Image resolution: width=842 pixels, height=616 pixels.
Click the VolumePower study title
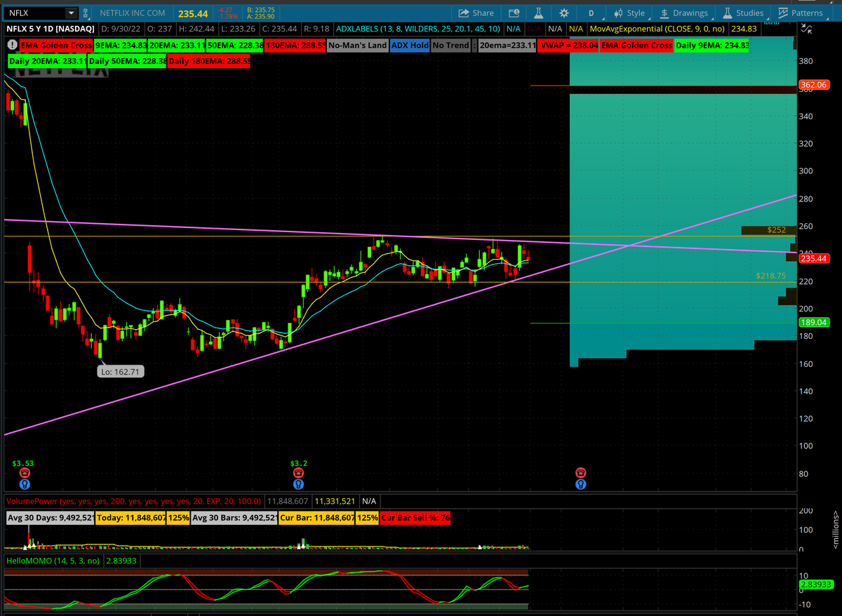(x=133, y=502)
